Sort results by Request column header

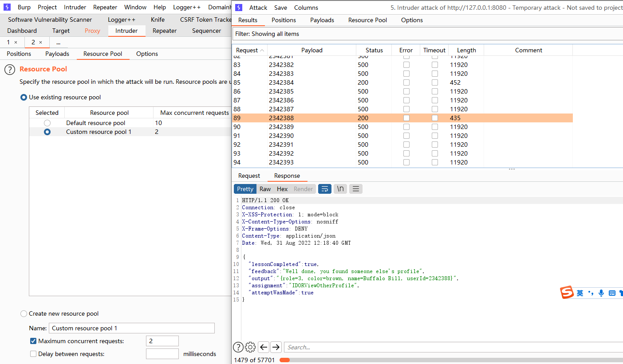tap(250, 50)
